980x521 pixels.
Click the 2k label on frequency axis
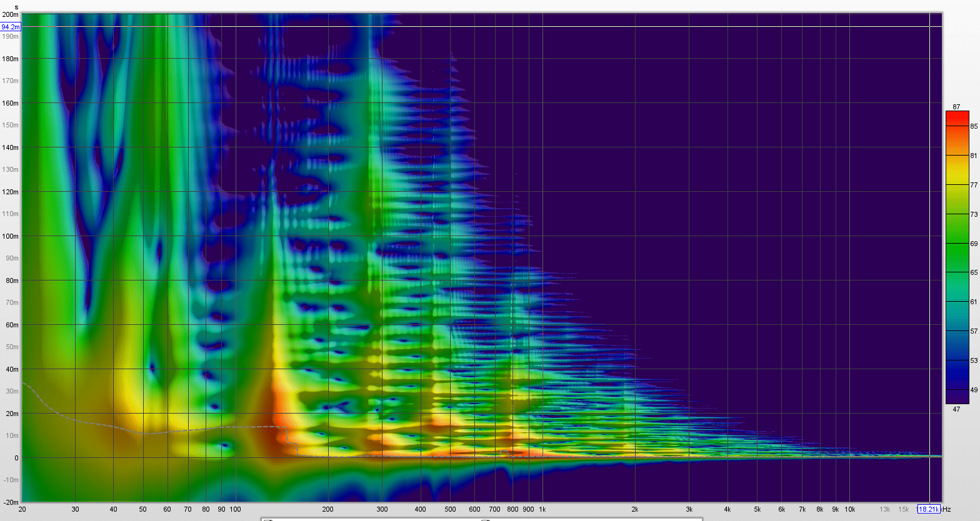point(635,509)
